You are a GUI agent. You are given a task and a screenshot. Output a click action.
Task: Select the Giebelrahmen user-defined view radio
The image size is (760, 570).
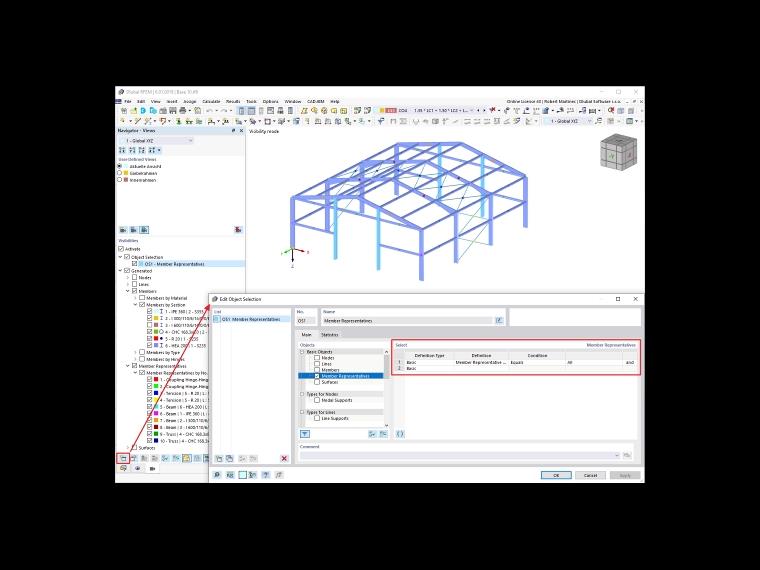(120, 173)
